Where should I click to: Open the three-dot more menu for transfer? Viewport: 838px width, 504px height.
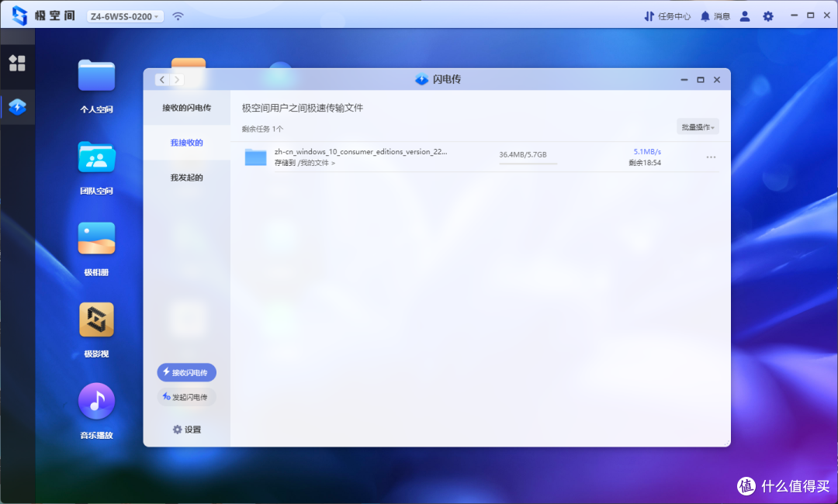(711, 157)
